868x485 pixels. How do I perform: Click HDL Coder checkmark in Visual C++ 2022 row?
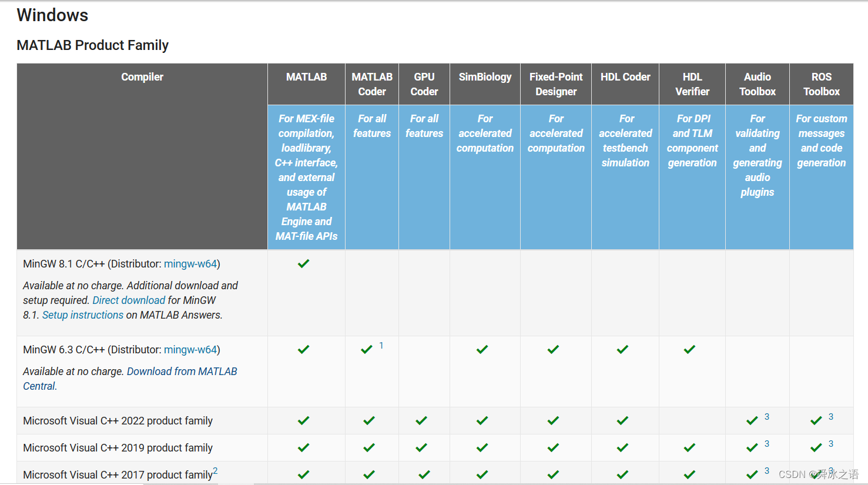[623, 420]
